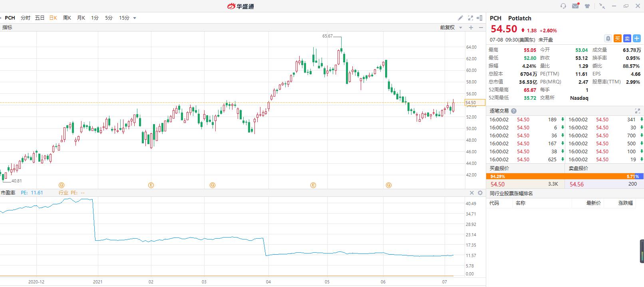This screenshot has height=287, width=644.
Task: Open customer service headset icon
Action: [563, 6]
